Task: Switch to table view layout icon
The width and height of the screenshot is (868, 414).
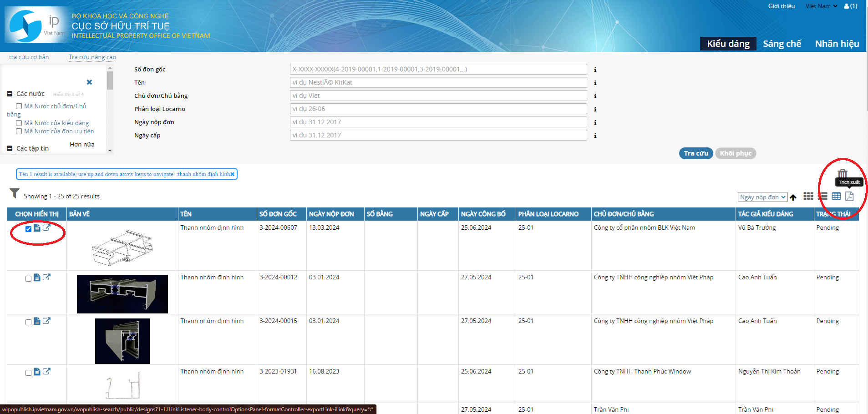Action: (836, 196)
